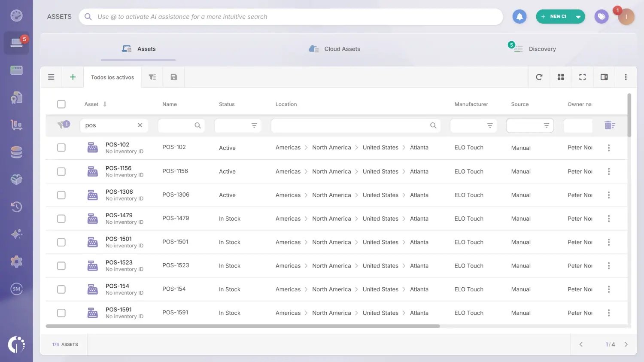This screenshot has width=644, height=362.
Task: Toggle the side panel layout icon
Action: [x=604, y=77]
